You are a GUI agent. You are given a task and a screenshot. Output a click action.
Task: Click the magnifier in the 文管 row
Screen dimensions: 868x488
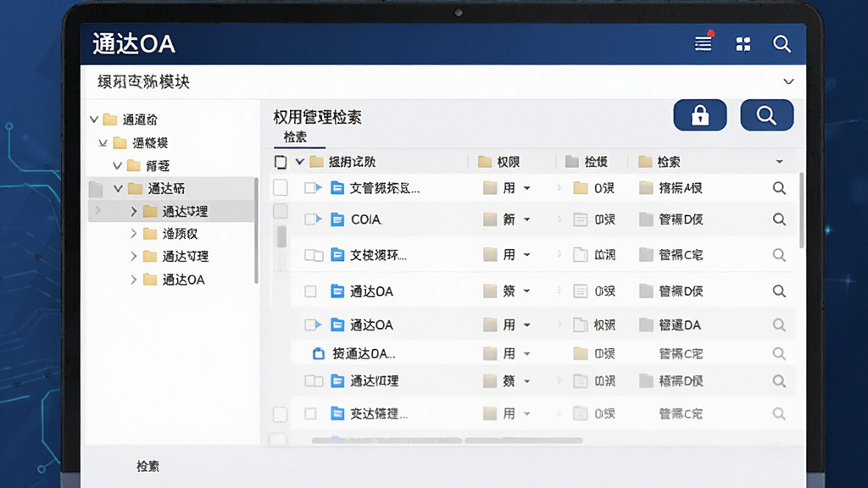click(779, 188)
